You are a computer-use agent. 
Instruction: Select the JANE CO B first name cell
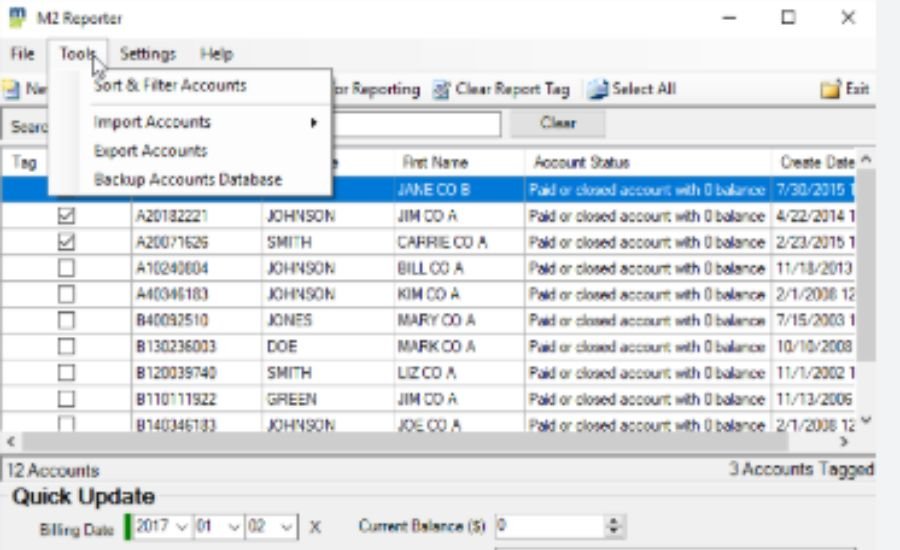click(459, 190)
